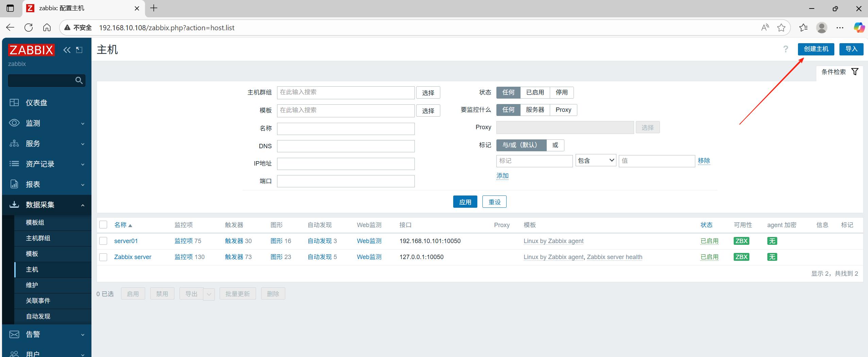Click the sidebar search magnifier icon
Screen dimensions: 868x357
click(79, 81)
